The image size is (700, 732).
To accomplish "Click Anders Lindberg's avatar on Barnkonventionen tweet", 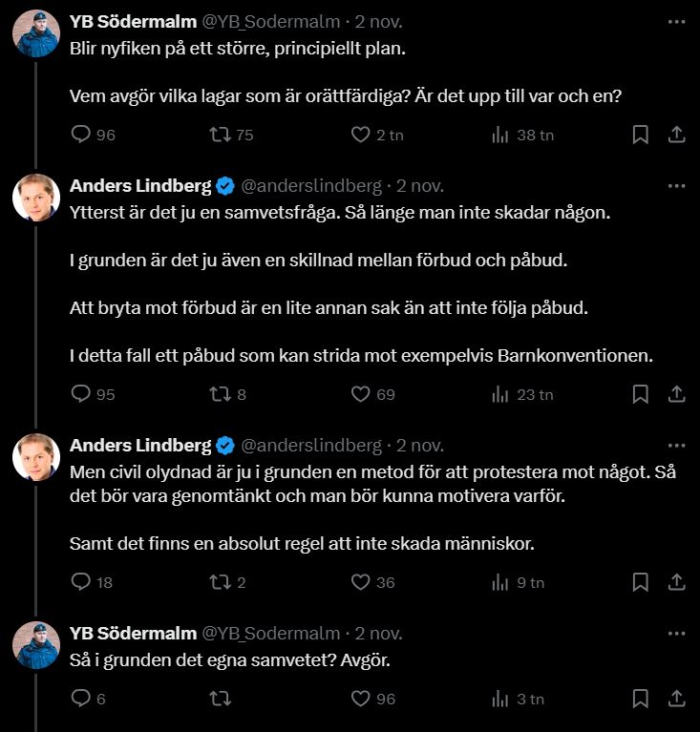I will coord(36,198).
